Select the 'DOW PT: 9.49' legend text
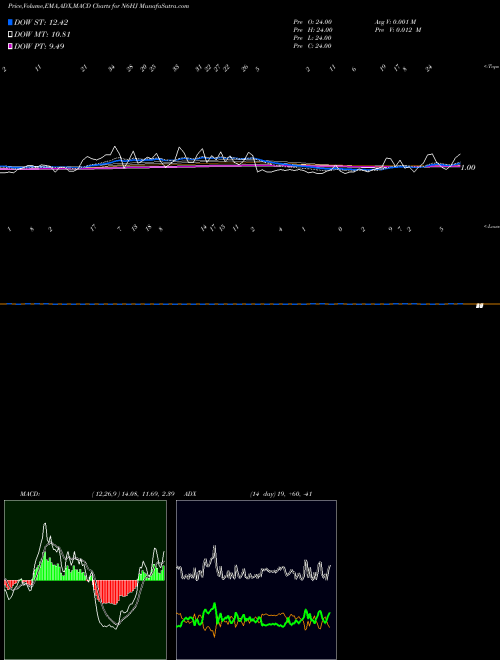 tap(39, 46)
